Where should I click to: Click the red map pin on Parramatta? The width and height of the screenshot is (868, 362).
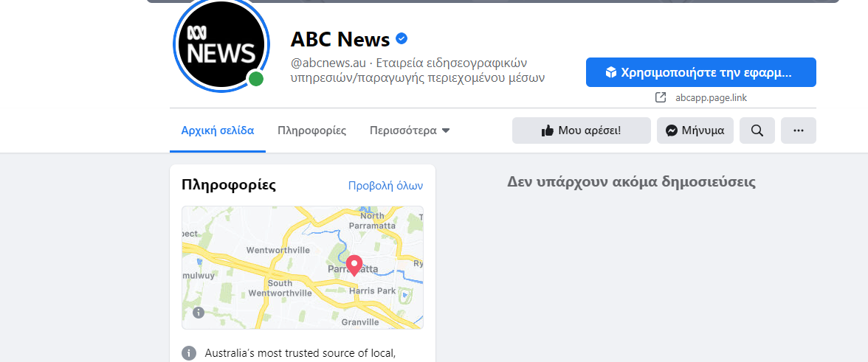354,265
